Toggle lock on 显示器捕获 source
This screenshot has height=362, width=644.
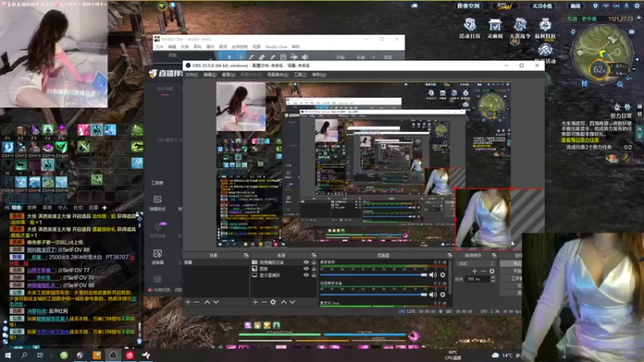pyautogui.click(x=314, y=275)
